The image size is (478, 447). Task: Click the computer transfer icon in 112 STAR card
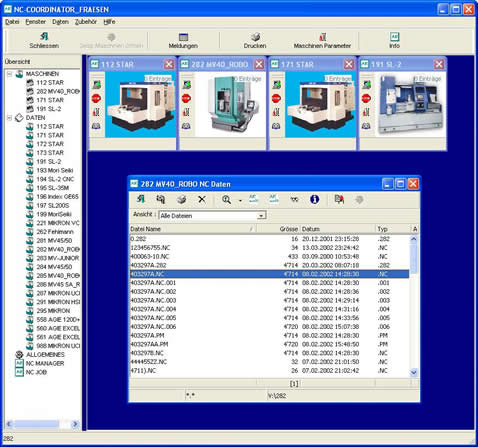pyautogui.click(x=96, y=85)
